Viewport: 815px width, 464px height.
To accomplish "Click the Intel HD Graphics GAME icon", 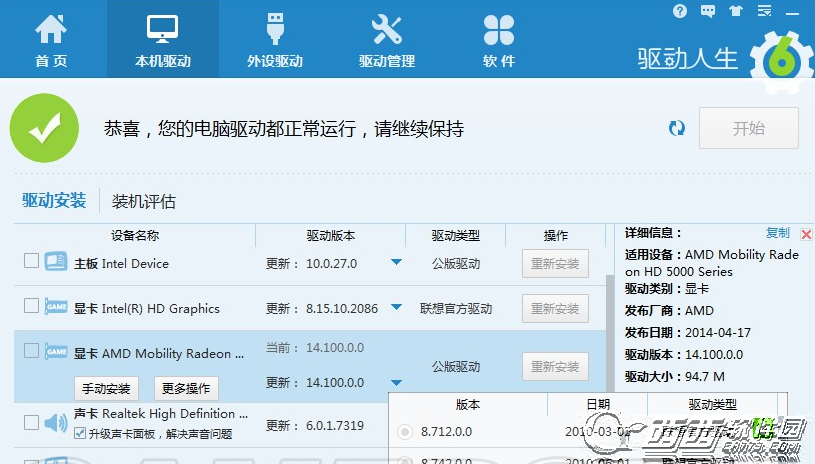I will coord(56,306).
